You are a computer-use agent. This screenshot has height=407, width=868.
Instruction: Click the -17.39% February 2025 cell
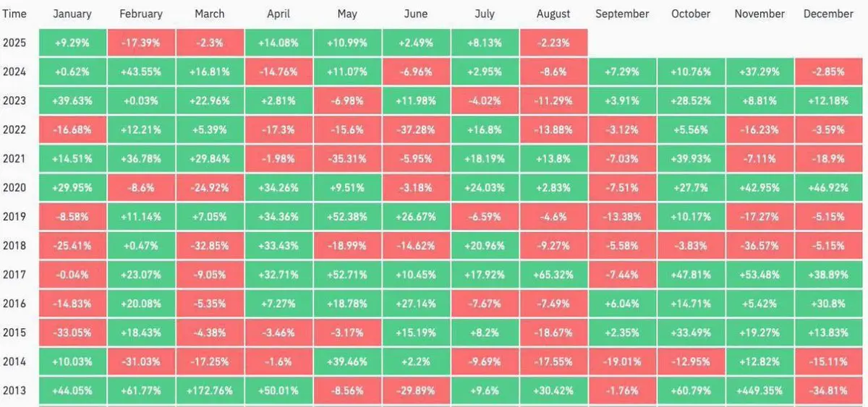140,43
